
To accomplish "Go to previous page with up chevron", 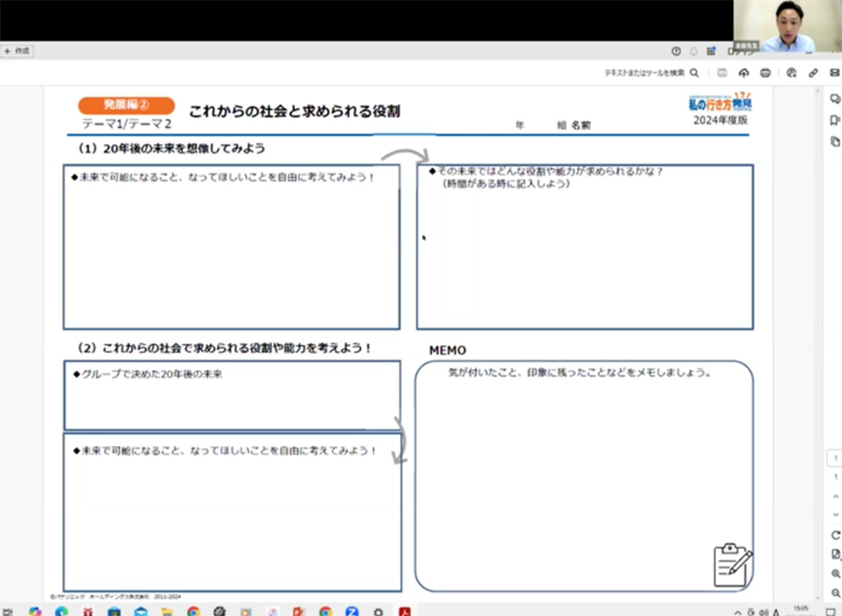I will point(835,496).
